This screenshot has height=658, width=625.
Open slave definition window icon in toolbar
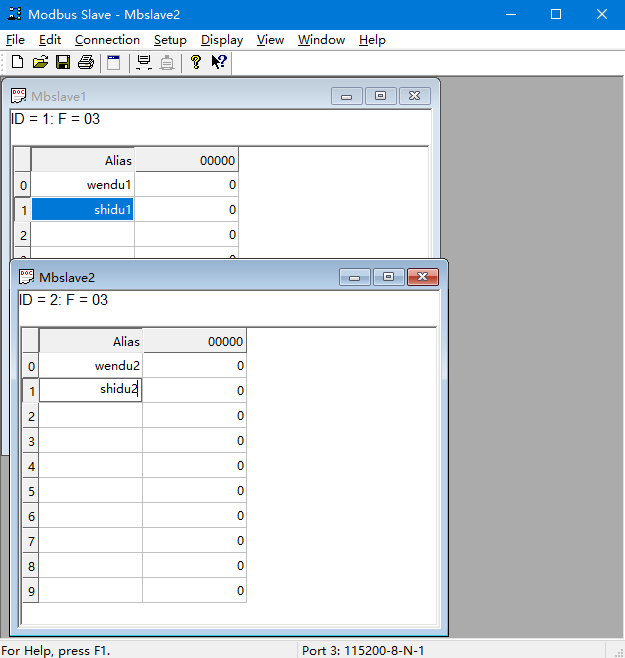[x=114, y=62]
